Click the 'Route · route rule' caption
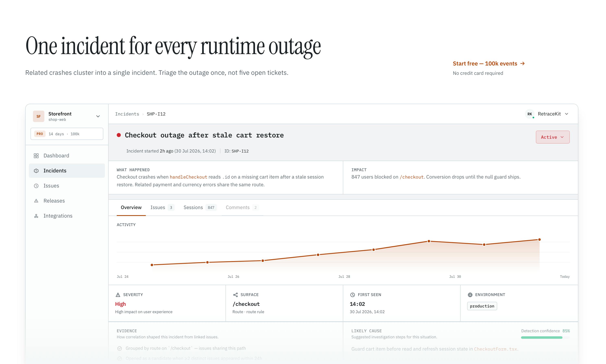The height and width of the screenshot is (364, 606). pos(248,312)
